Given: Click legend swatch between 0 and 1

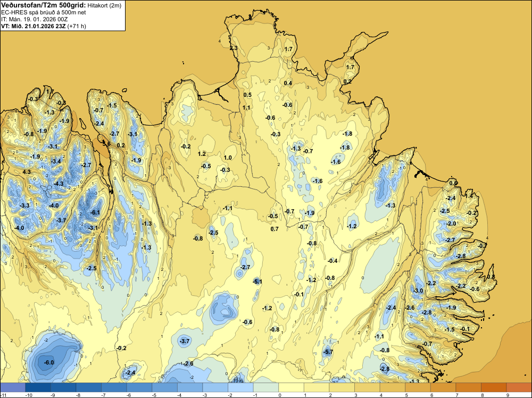Looking at the screenshot, I should click(291, 387).
